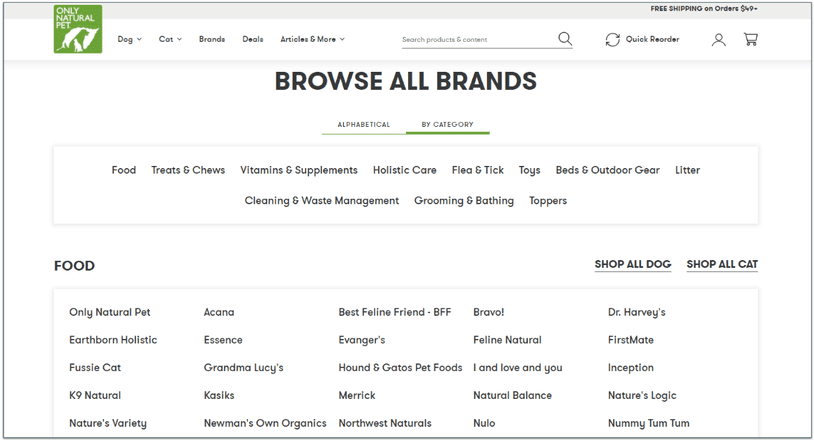Open the Deals nav item
This screenshot has width=814, height=440.
click(253, 39)
